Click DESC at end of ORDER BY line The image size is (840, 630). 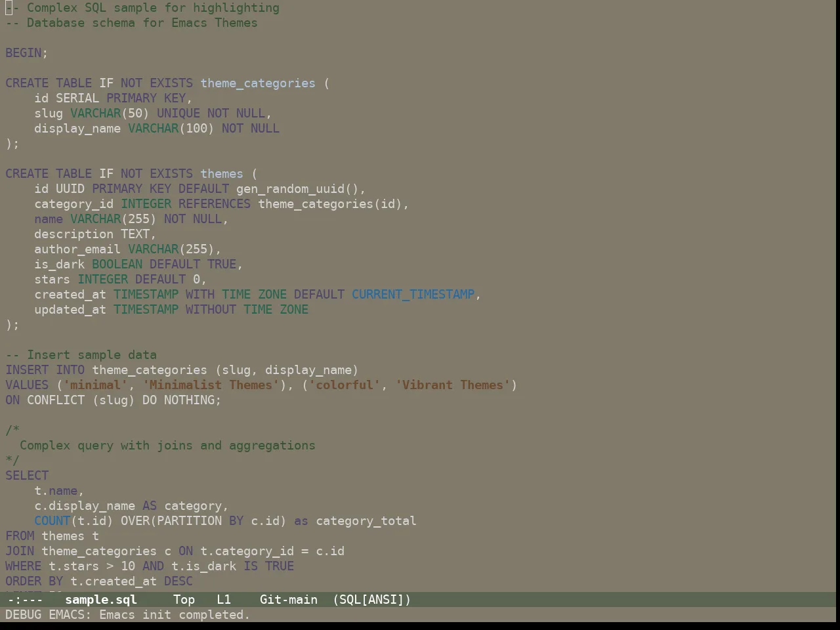tap(178, 581)
